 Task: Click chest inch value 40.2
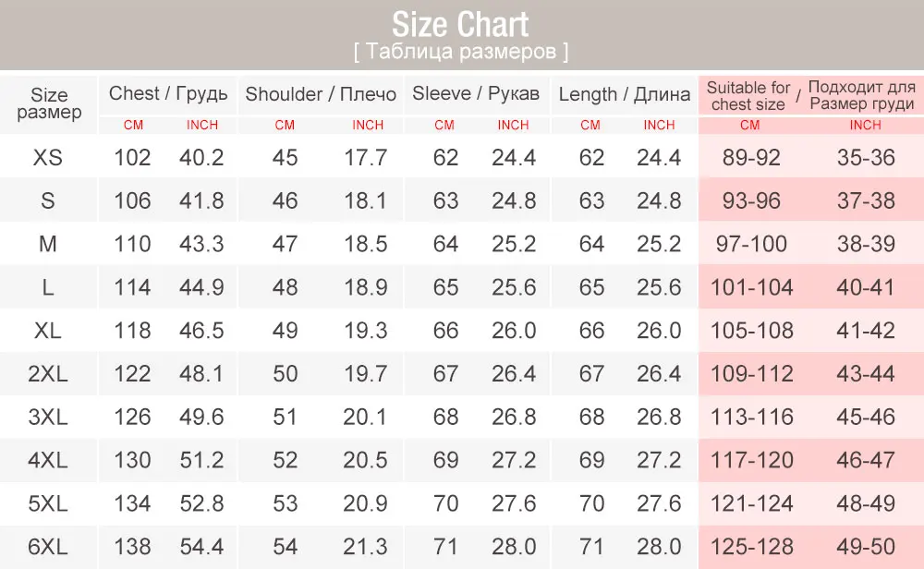pyautogui.click(x=201, y=157)
